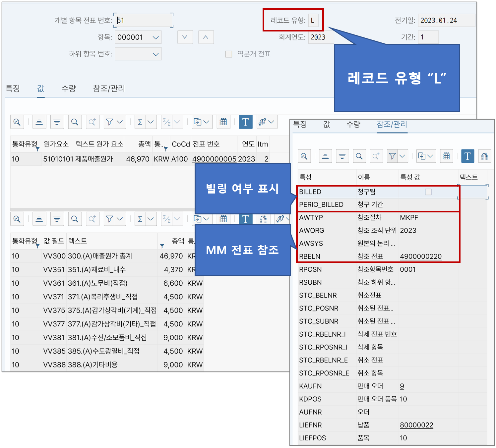Select 수량 tab in right panel
496x448 pixels.
[x=353, y=124]
